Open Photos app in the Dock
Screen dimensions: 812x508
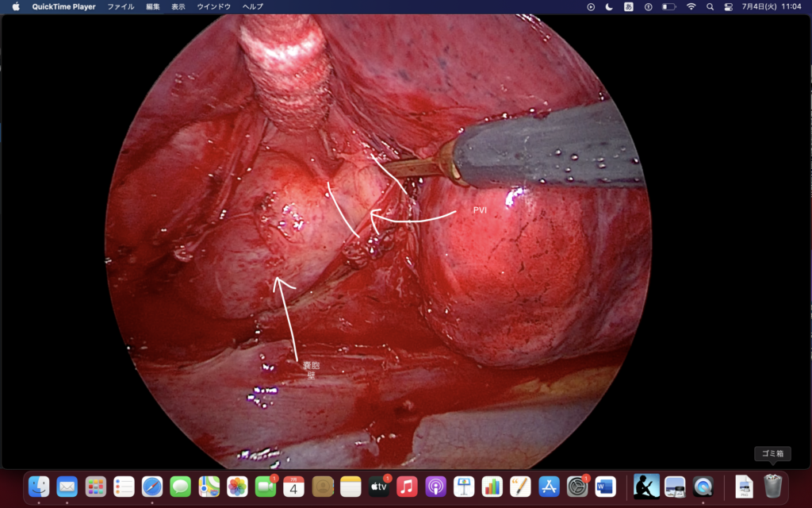click(x=237, y=487)
